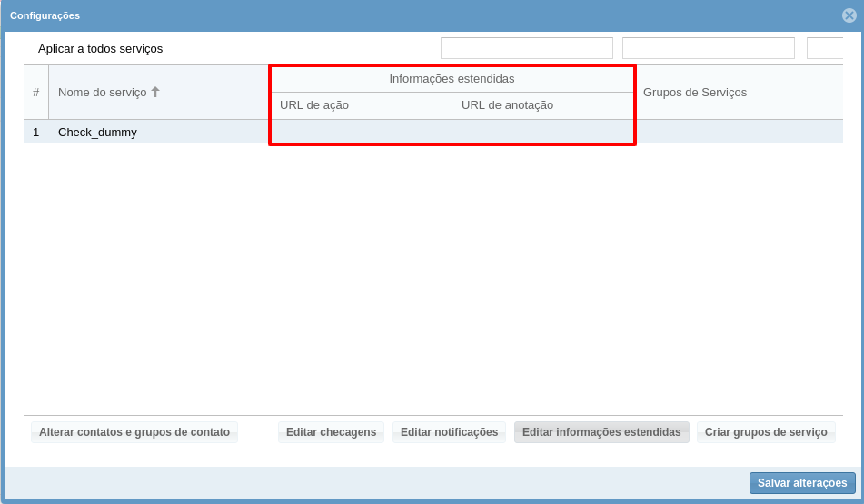The height and width of the screenshot is (504, 864).
Task: Click the Grupos de Serviços column header
Action: [695, 93]
